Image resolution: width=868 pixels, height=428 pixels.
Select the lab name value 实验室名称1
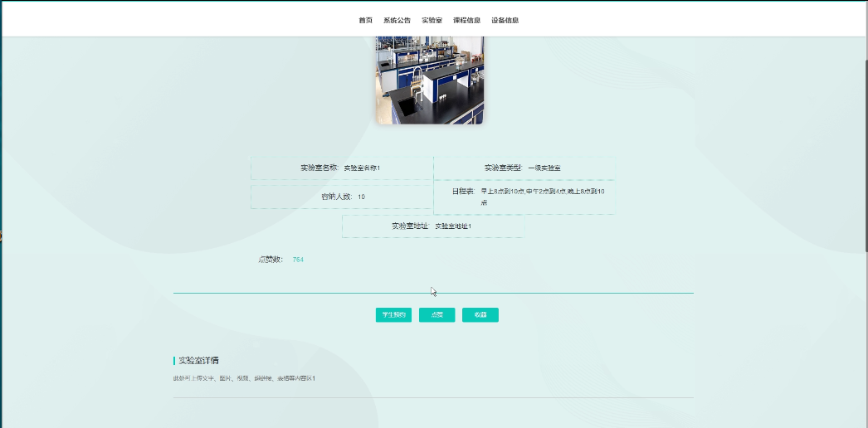362,168
